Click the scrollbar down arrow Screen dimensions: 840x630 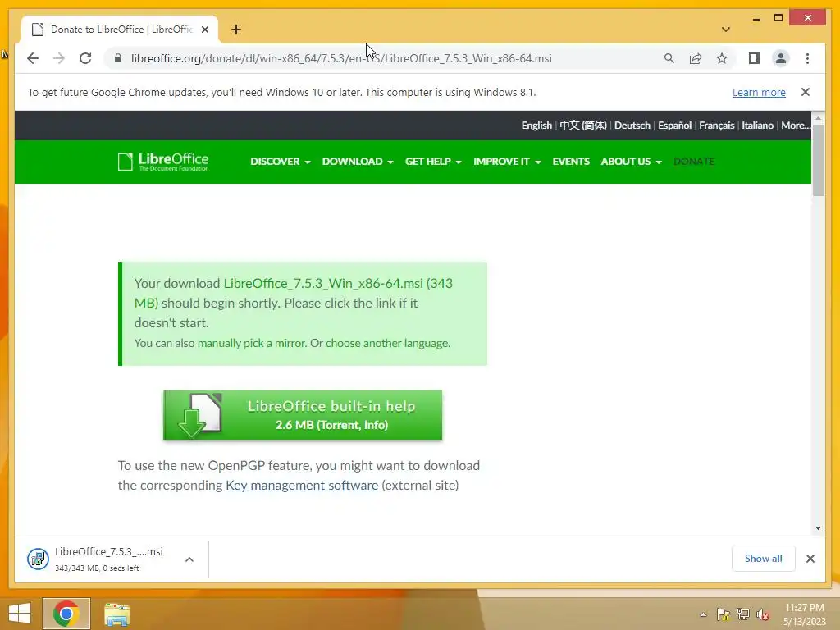(818, 528)
